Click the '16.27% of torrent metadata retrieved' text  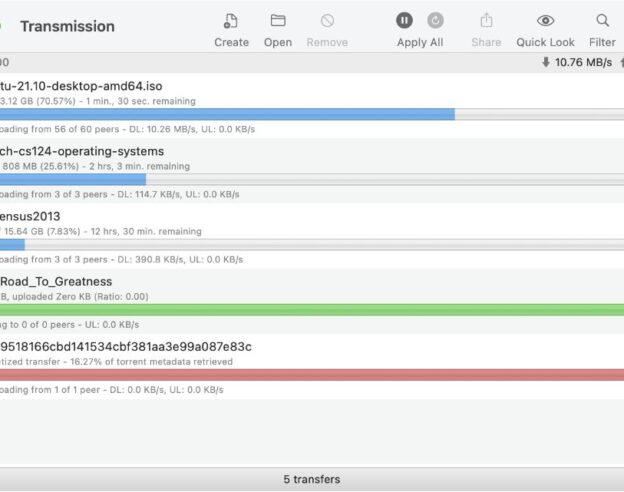coord(151,362)
